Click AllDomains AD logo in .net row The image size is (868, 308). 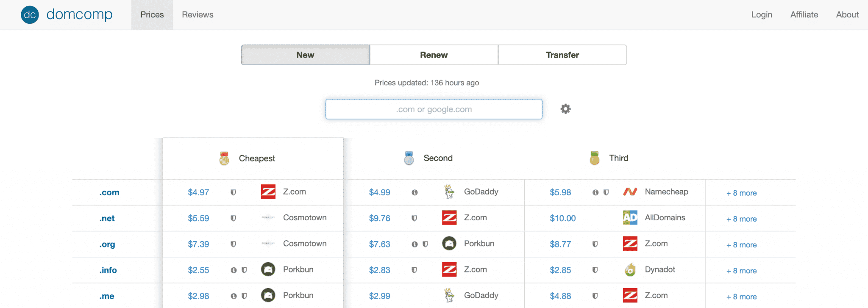click(x=630, y=218)
